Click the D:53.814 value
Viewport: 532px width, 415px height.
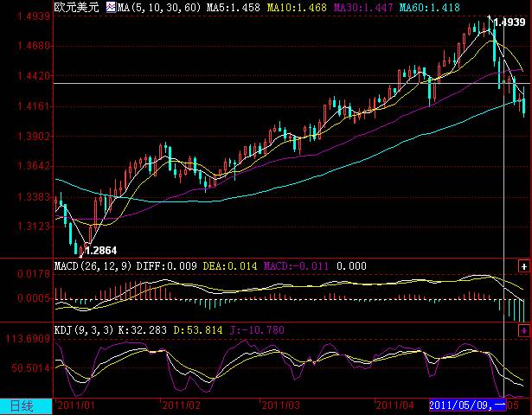click(198, 330)
